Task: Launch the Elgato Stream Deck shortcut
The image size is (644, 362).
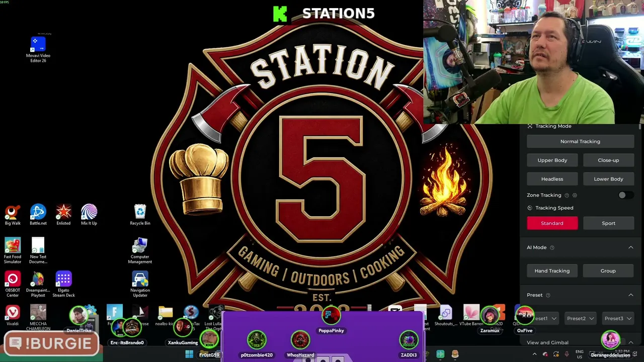Action: point(63,284)
